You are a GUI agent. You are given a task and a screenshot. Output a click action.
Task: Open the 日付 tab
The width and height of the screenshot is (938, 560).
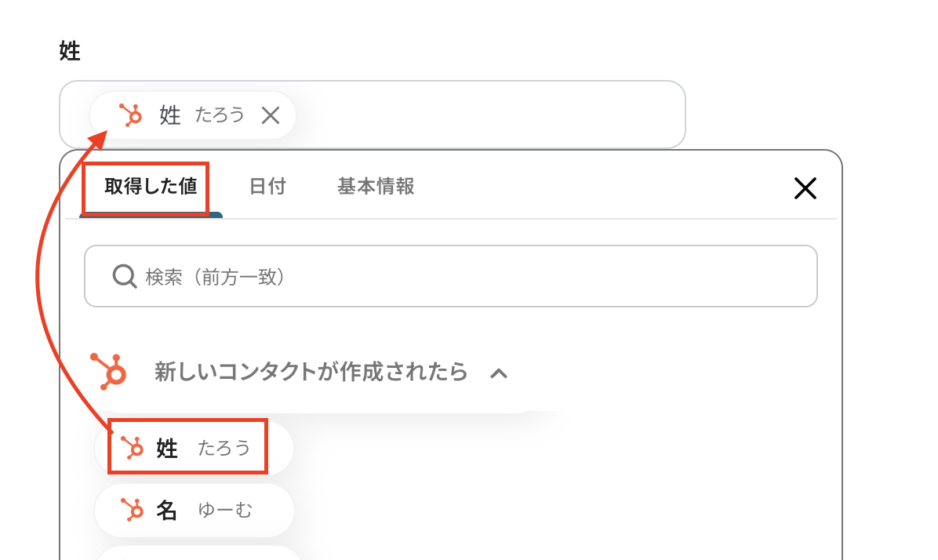coord(267,187)
